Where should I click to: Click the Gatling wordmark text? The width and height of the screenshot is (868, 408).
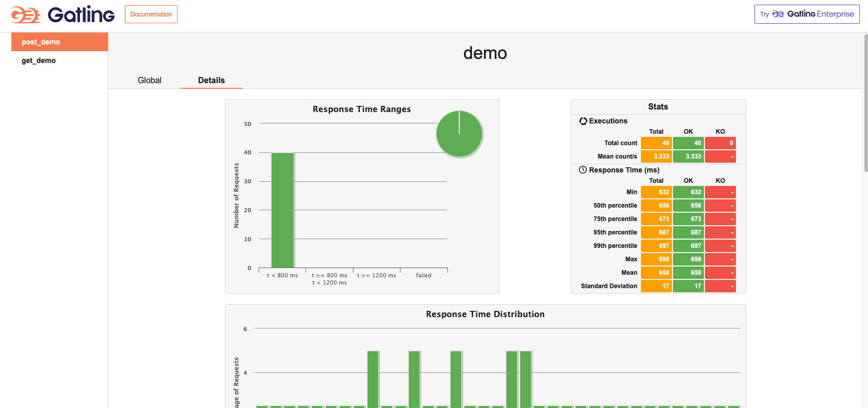click(81, 14)
